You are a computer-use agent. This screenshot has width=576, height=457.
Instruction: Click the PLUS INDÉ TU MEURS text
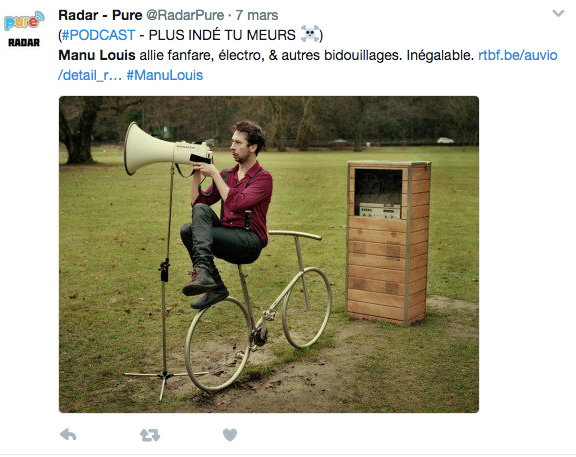coord(222,35)
